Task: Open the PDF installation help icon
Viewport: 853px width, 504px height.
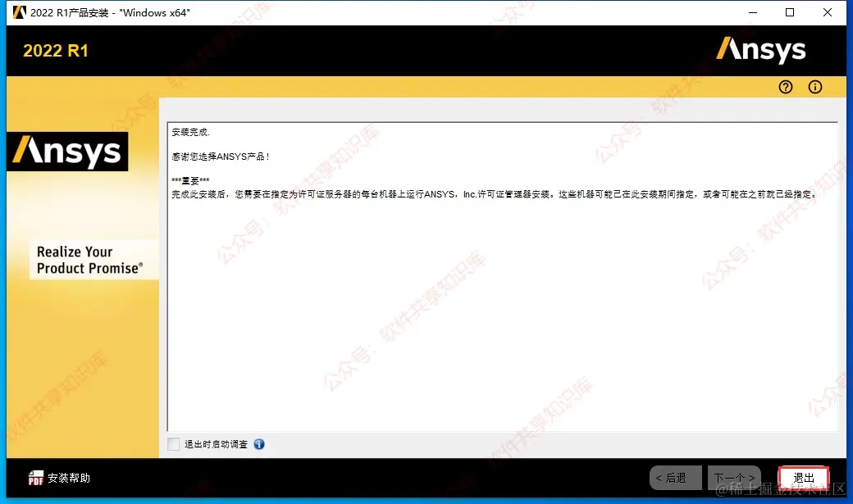Action: [35, 478]
